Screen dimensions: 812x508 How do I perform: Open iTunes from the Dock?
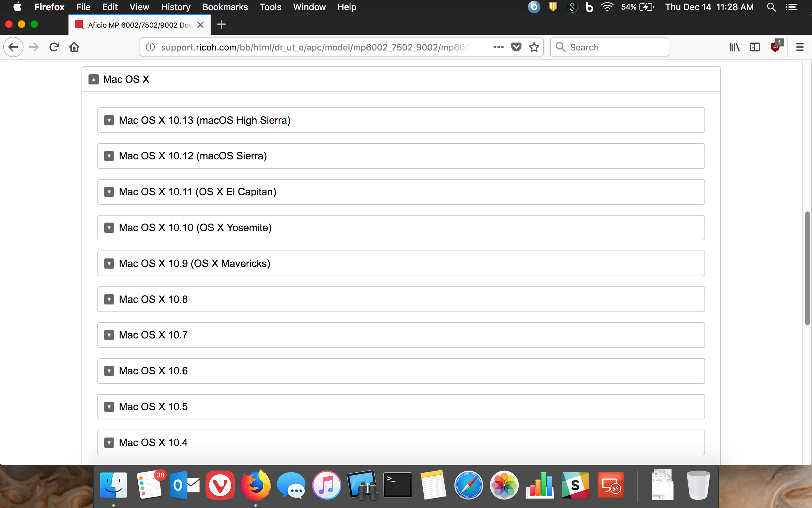coord(326,485)
